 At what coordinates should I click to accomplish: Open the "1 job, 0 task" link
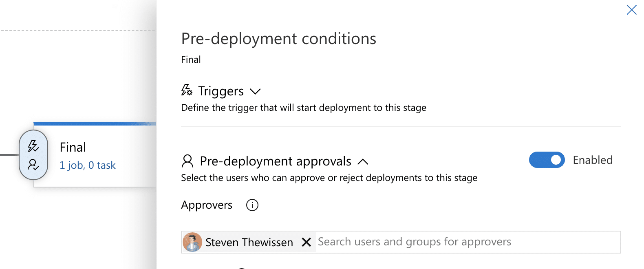88,165
